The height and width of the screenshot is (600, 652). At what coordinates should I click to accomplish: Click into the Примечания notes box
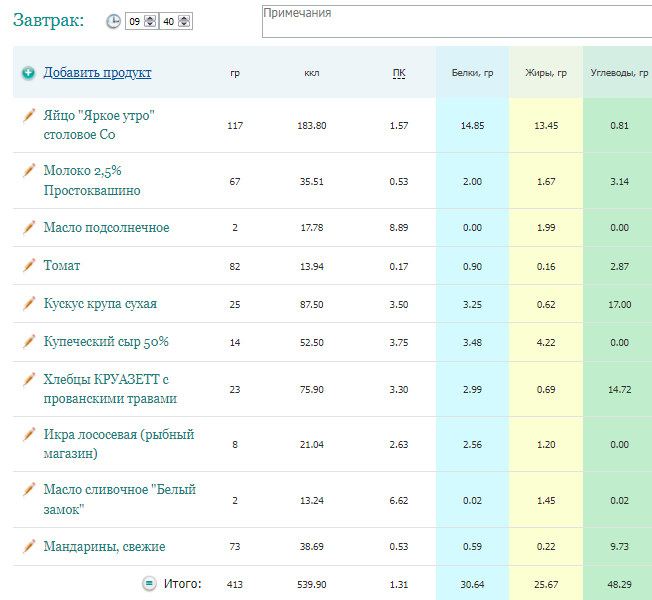[457, 22]
